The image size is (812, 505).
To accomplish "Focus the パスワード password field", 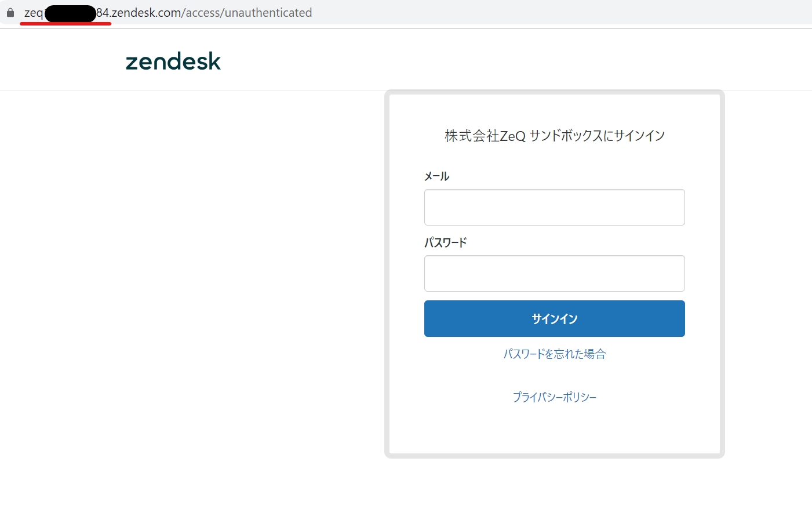I will click(554, 273).
